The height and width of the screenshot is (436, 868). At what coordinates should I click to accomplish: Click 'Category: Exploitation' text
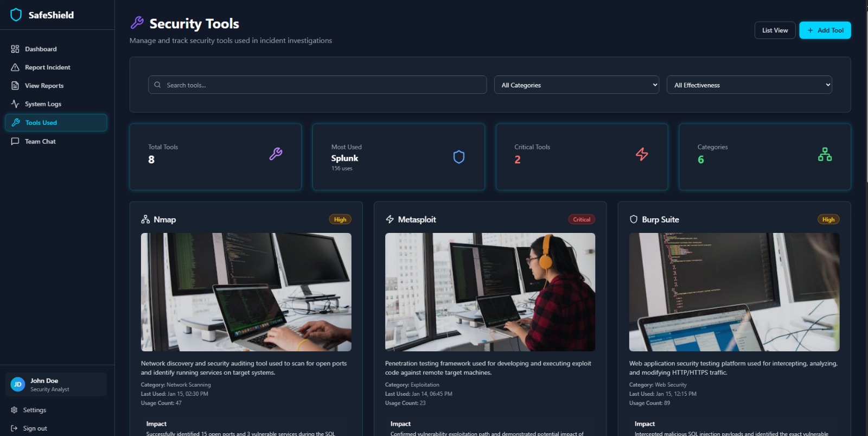(x=412, y=384)
